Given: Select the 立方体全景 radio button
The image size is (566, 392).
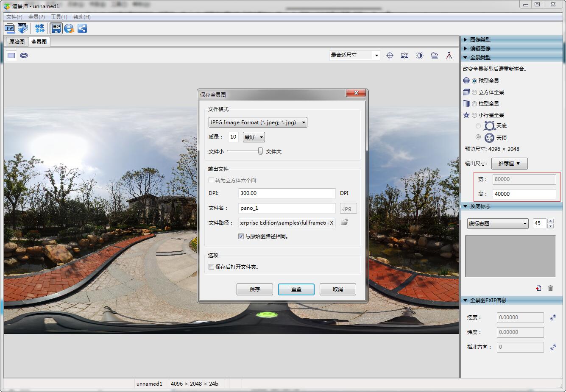Looking at the screenshot, I should coord(474,92).
